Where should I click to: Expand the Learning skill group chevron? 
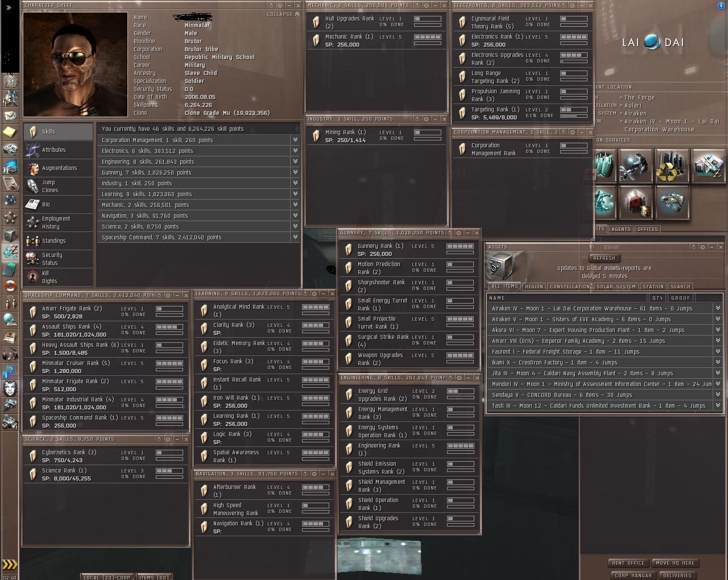point(295,194)
